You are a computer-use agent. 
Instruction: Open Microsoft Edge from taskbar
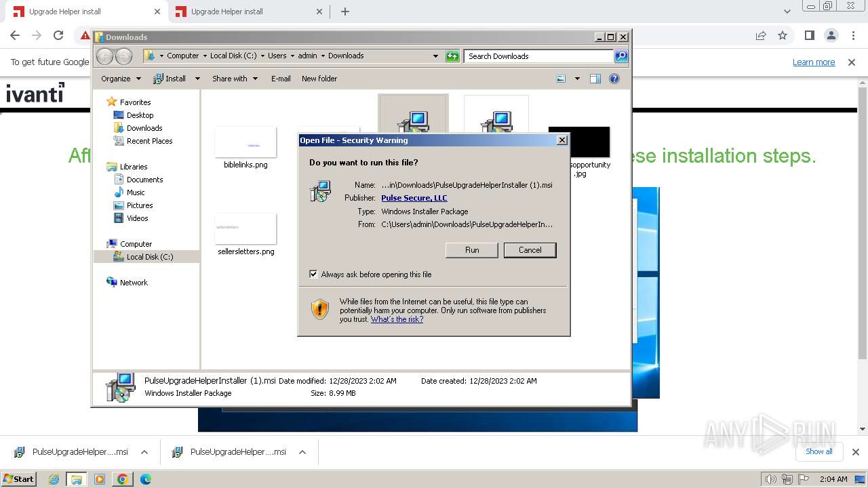point(145,479)
